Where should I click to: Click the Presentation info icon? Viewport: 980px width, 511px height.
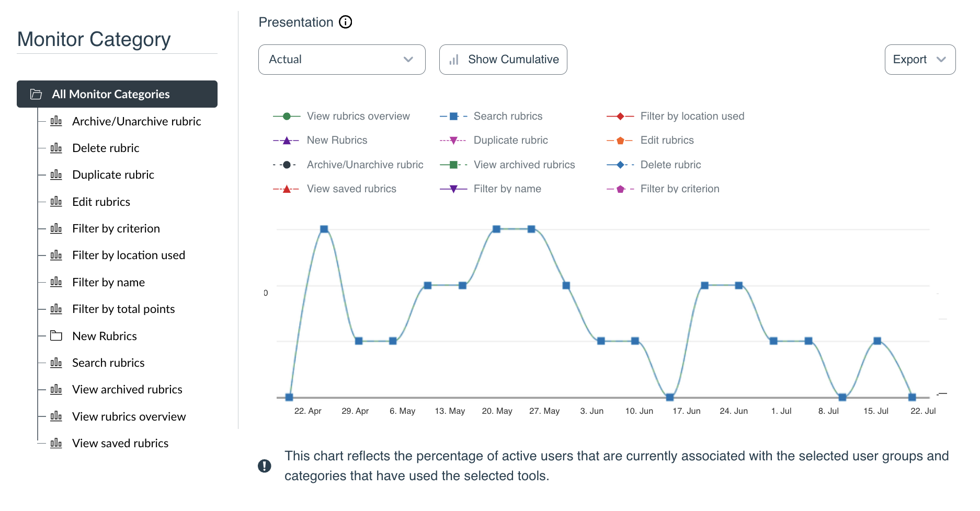pos(346,22)
